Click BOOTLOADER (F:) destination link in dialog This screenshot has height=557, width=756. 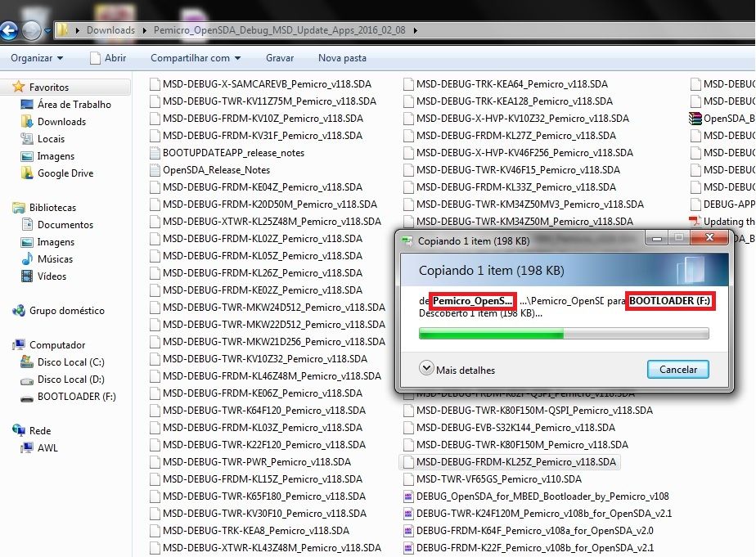[670, 301]
